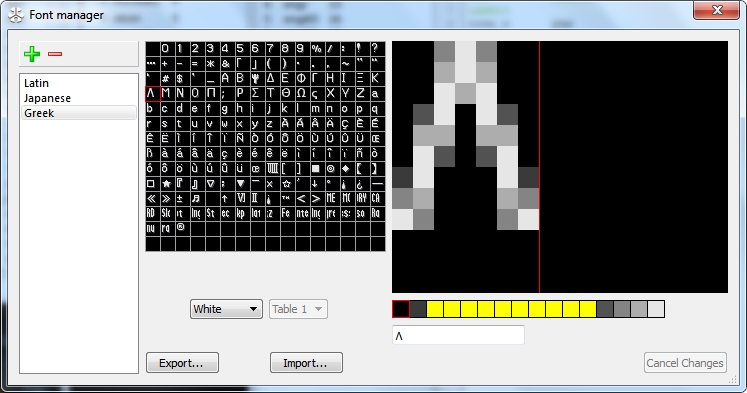Click the Cancel Changes button
Image resolution: width=747 pixels, height=393 pixels.
point(685,363)
